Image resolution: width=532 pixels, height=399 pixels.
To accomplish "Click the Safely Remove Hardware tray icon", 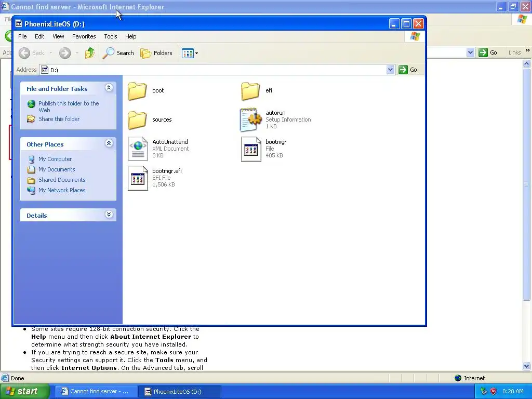I will tap(484, 391).
